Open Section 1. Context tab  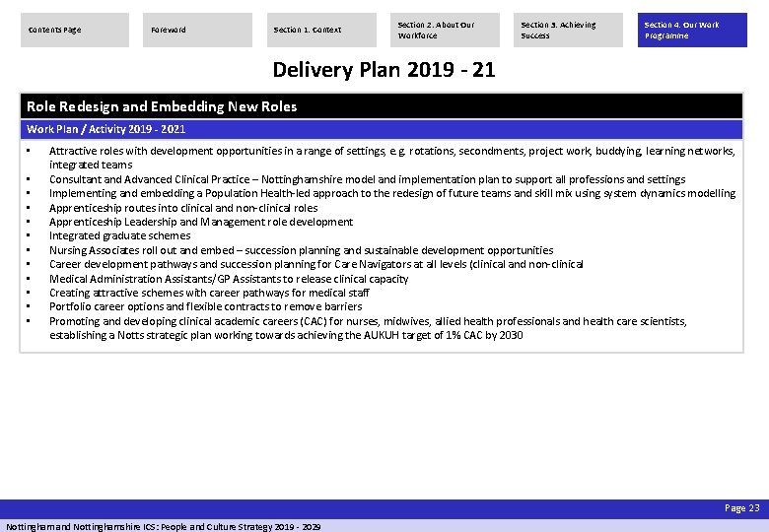(x=321, y=30)
